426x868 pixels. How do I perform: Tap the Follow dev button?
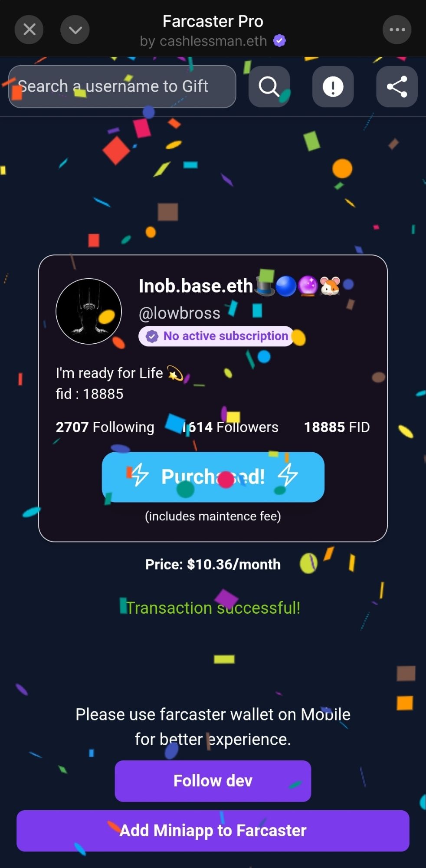click(213, 781)
